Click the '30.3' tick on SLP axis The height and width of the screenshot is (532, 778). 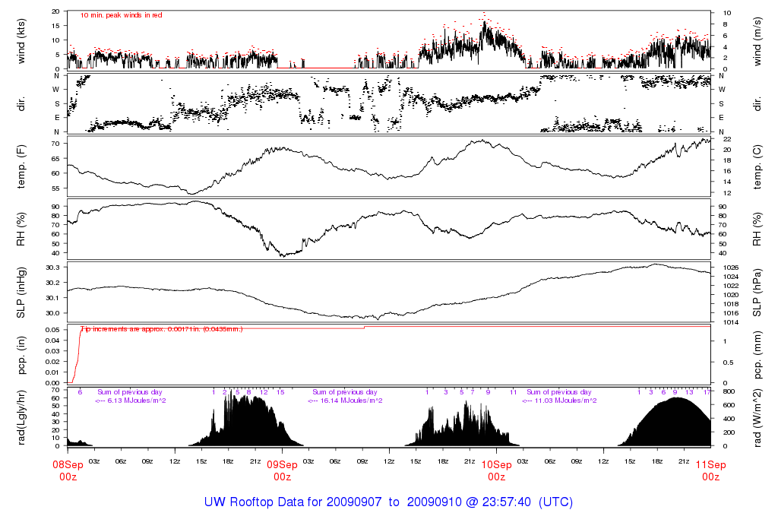pyautogui.click(x=52, y=268)
